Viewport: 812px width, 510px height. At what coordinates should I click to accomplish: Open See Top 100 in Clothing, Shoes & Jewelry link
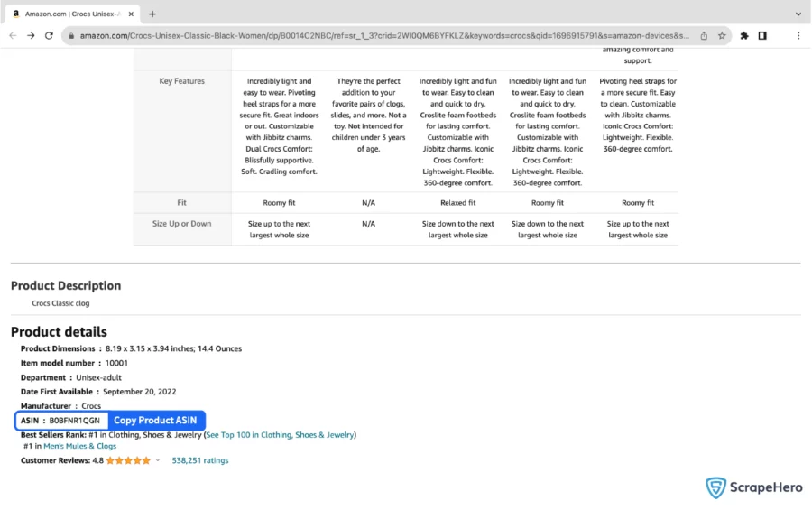[x=281, y=435]
